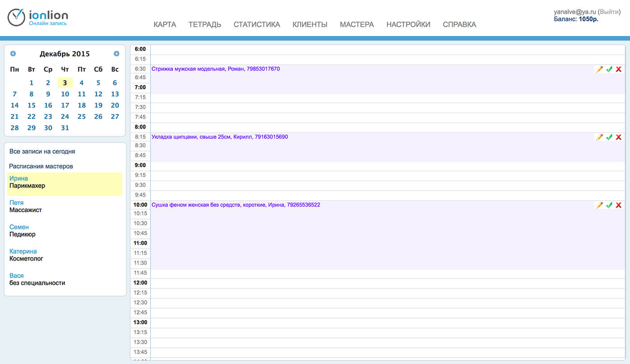The width and height of the screenshot is (630, 364).
Task: Click the empty 12:00 time slot
Action: tap(387, 283)
